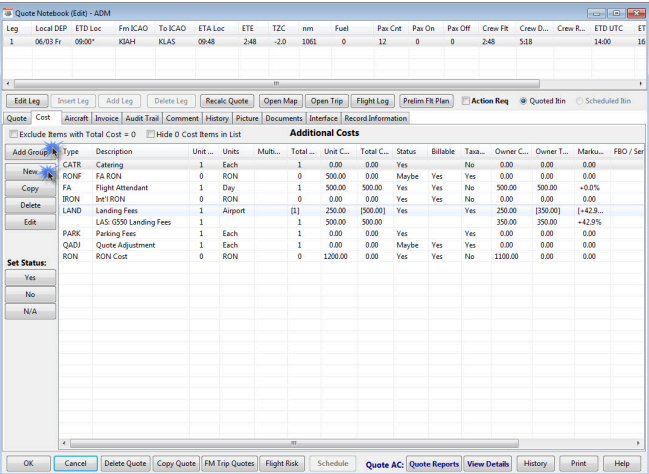Click the Add Group button
Viewport: 649px width, 474px height.
click(x=30, y=152)
